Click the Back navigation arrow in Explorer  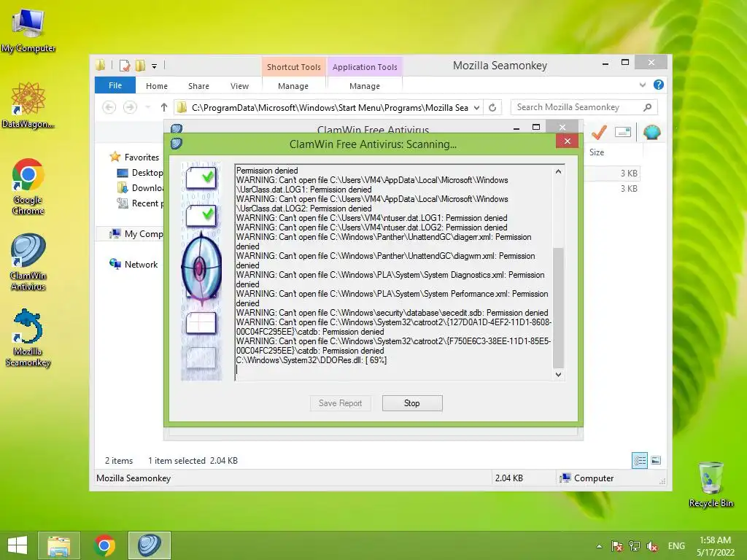coord(109,108)
